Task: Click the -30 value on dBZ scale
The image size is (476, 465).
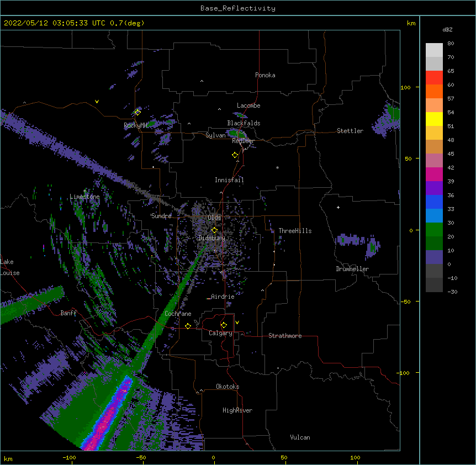Action: [x=452, y=292]
